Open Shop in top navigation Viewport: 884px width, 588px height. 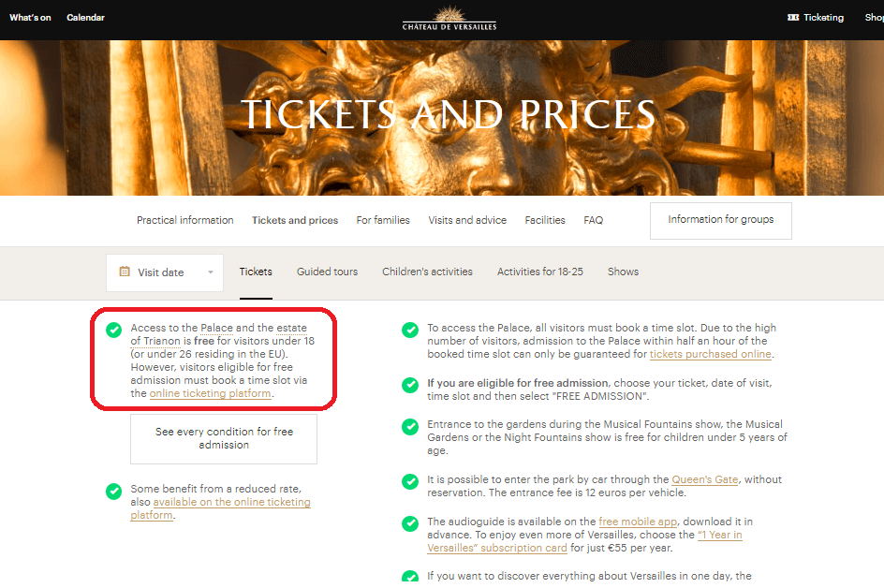point(874,18)
